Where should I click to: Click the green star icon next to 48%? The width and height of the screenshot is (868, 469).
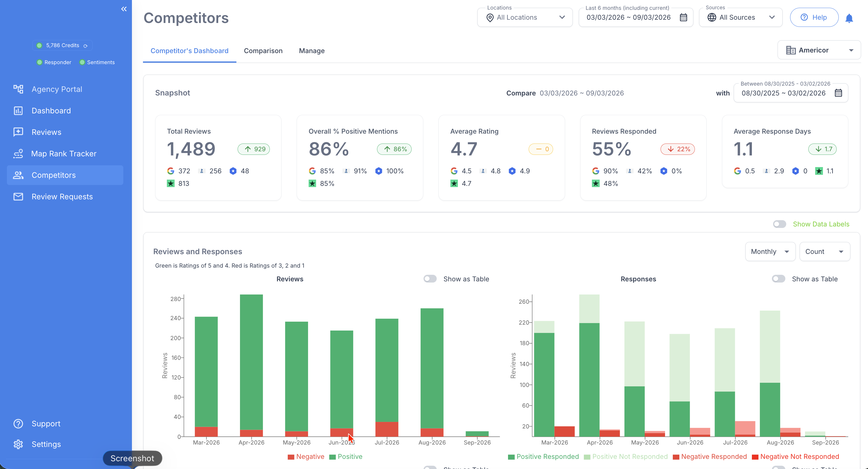pyautogui.click(x=596, y=183)
